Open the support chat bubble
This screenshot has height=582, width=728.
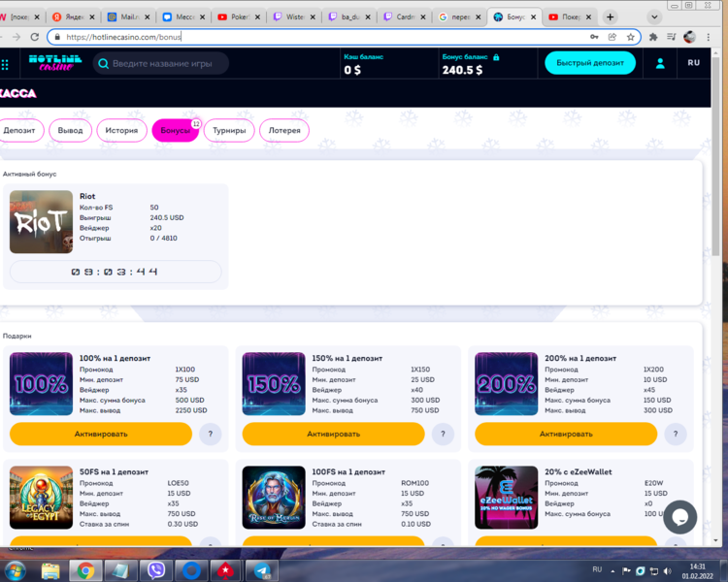click(x=679, y=517)
